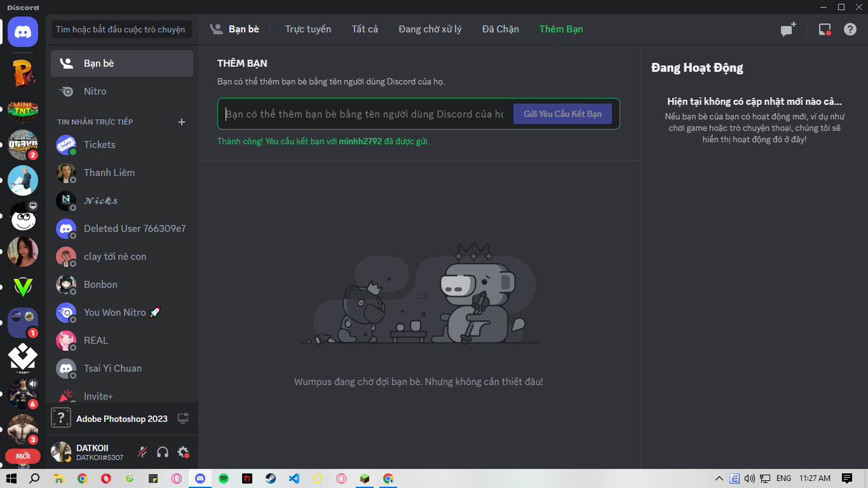868x488 pixels.
Task: Open the server with orange P icon
Action: (23, 74)
